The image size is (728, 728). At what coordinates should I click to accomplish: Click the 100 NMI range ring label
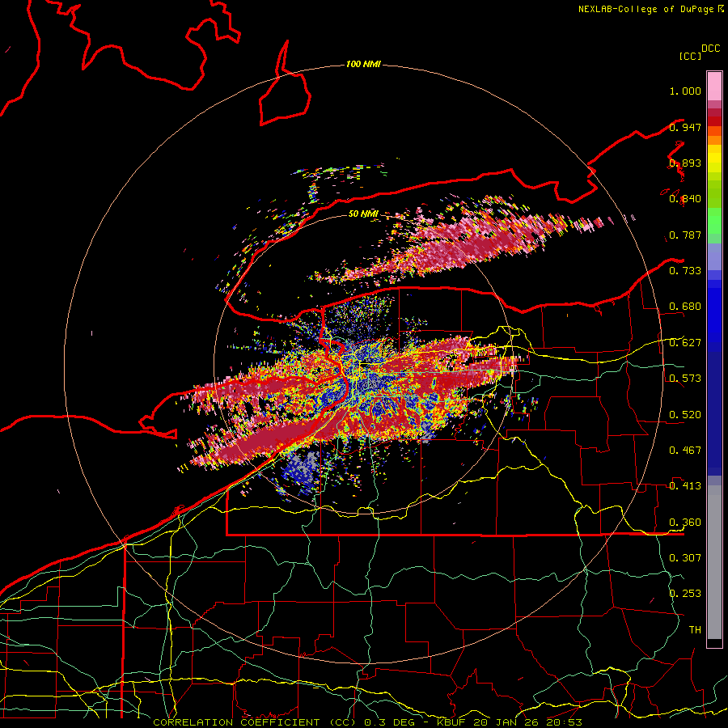coord(363,64)
